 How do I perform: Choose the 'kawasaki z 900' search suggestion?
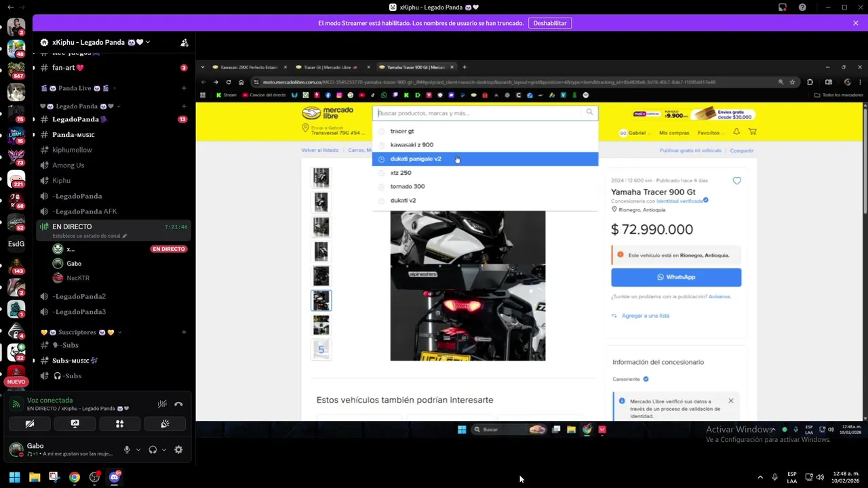click(x=485, y=145)
